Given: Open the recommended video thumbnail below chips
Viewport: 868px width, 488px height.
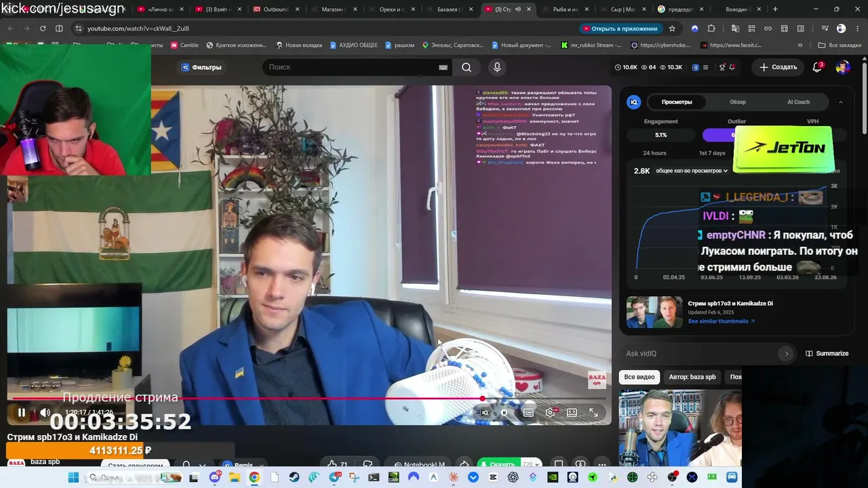Looking at the screenshot, I should pos(680,428).
